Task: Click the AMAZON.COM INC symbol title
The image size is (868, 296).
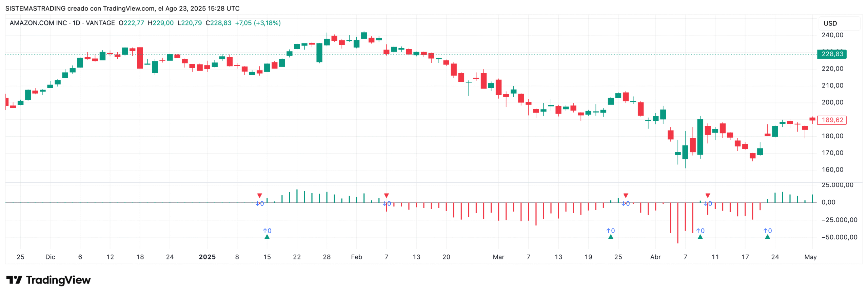Action: (x=38, y=23)
